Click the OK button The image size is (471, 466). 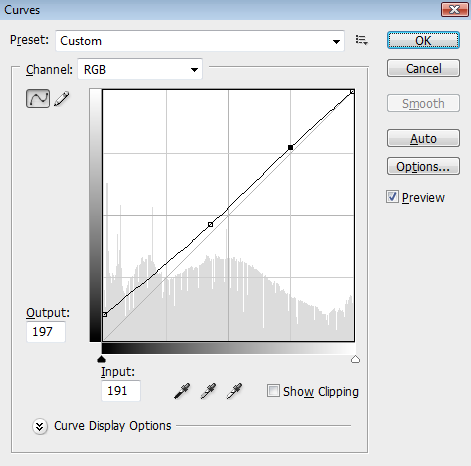[x=423, y=40]
